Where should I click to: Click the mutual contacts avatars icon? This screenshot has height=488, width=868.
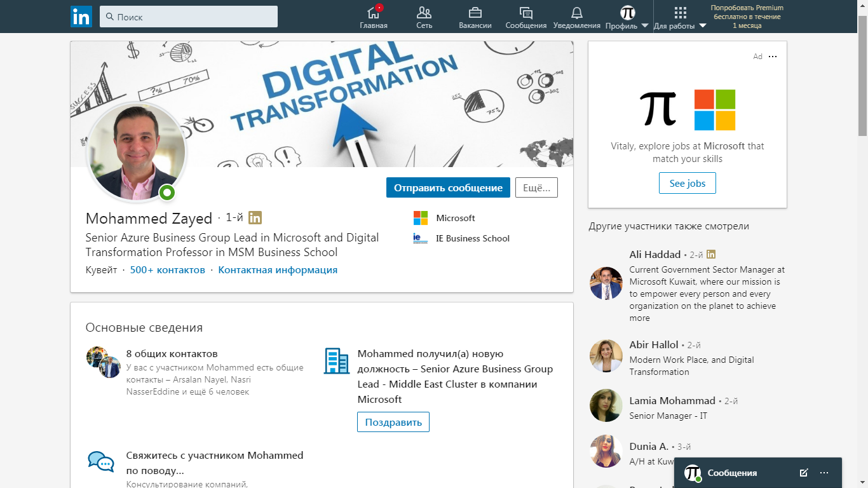tap(104, 362)
